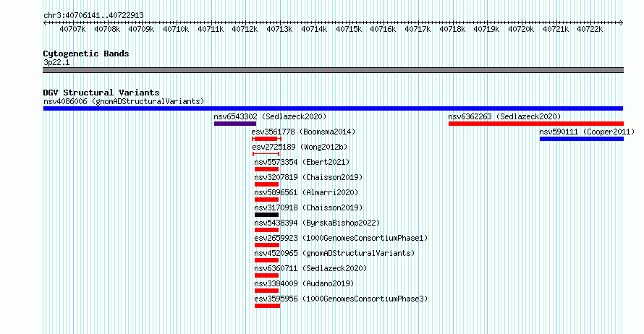This screenshot has height=334, width=644.
Task: Open esv2659923 (1000GenomesConsortiumPhase1) label
Action: 341,238
